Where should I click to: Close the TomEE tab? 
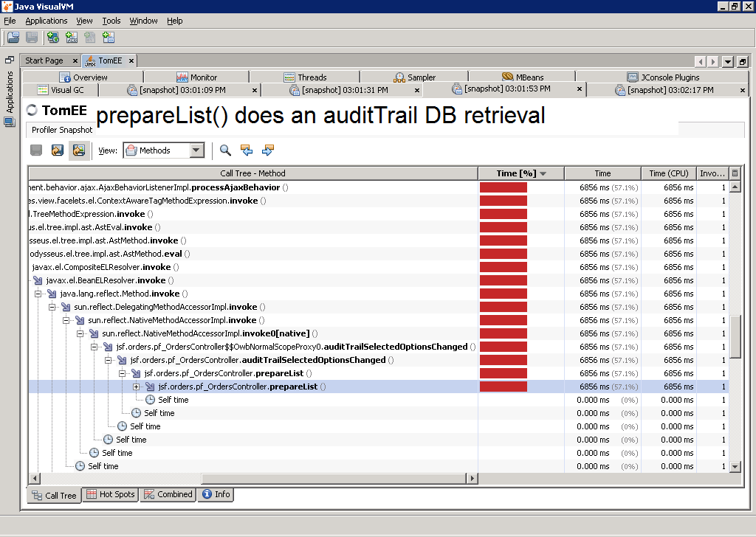[x=131, y=60]
